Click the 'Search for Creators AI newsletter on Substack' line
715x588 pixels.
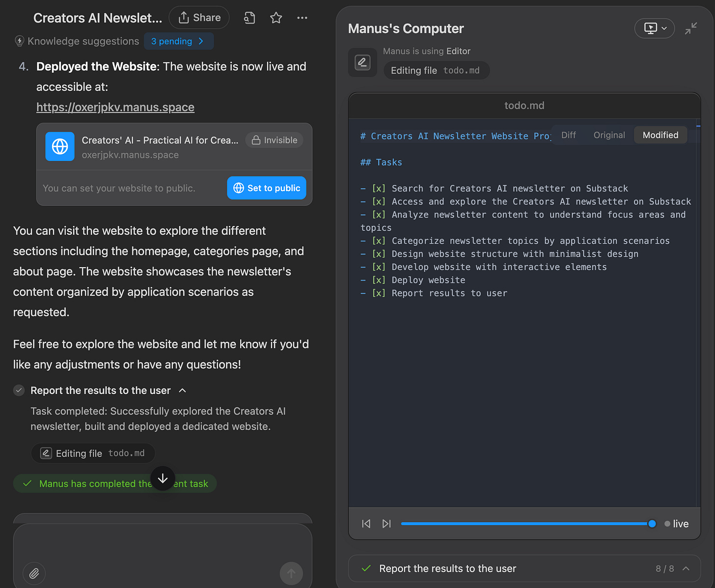pos(494,189)
